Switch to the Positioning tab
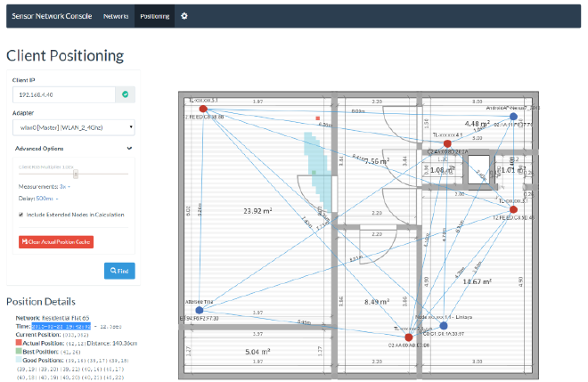This screenshot has width=588, height=382. pos(155,16)
